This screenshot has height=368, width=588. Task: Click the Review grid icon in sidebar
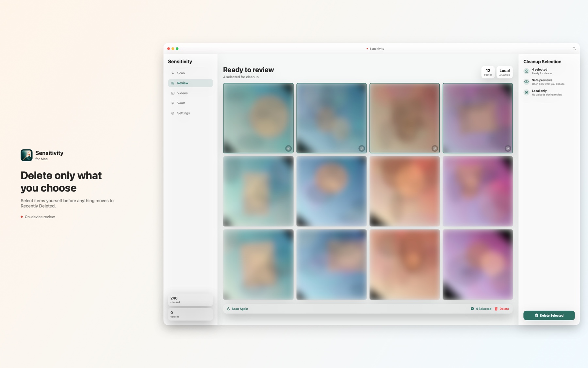click(x=173, y=83)
